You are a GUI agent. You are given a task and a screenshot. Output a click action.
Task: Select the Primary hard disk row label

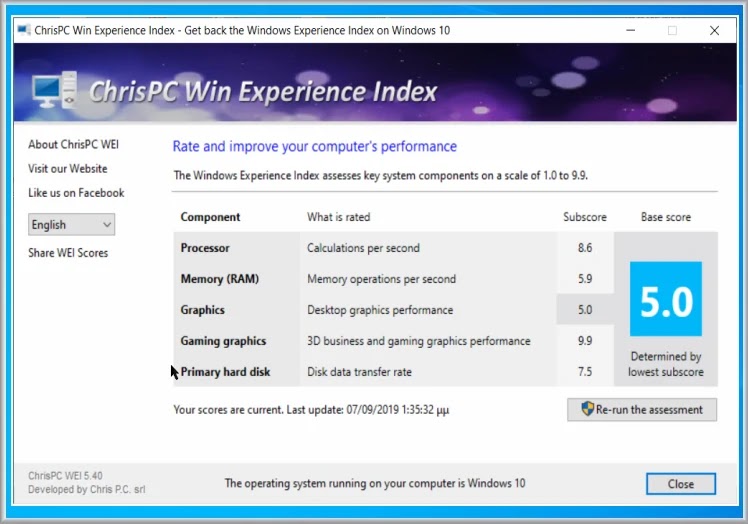(225, 372)
